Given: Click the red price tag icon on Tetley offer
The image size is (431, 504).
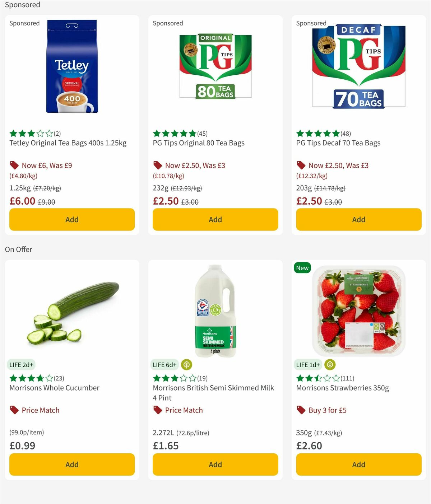Looking at the screenshot, I should pyautogui.click(x=14, y=165).
